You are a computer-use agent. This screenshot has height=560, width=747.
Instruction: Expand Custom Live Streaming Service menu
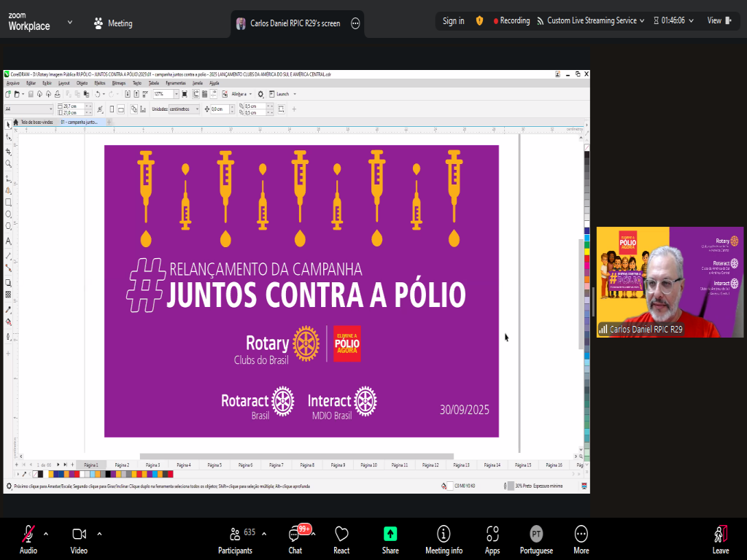pos(591,20)
